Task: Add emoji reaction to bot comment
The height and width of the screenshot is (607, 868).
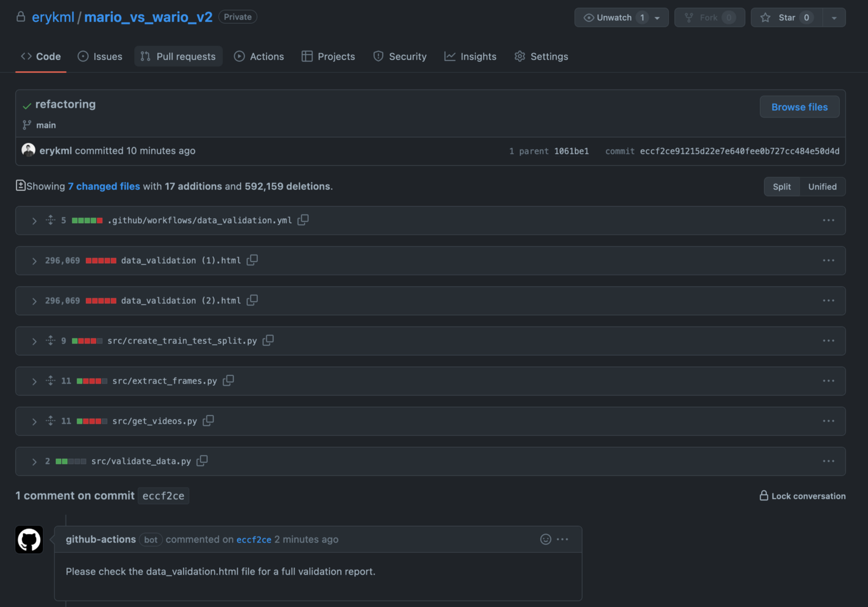Action: (546, 539)
